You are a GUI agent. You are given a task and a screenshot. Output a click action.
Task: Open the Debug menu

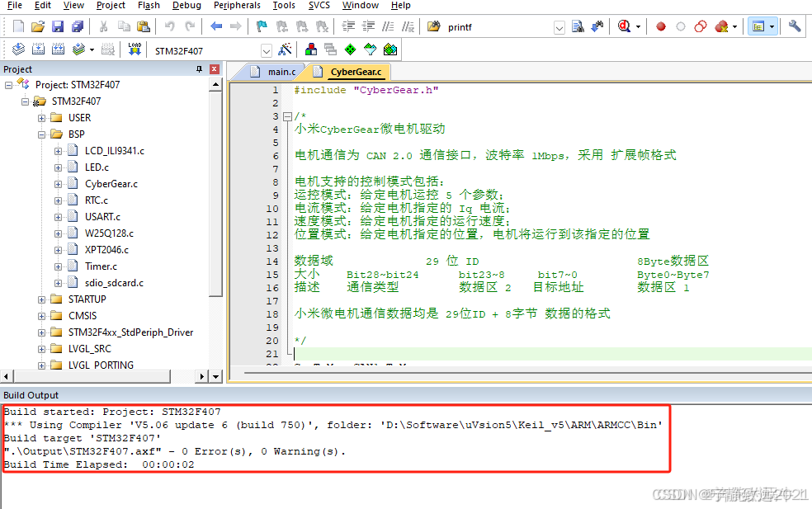(x=186, y=5)
